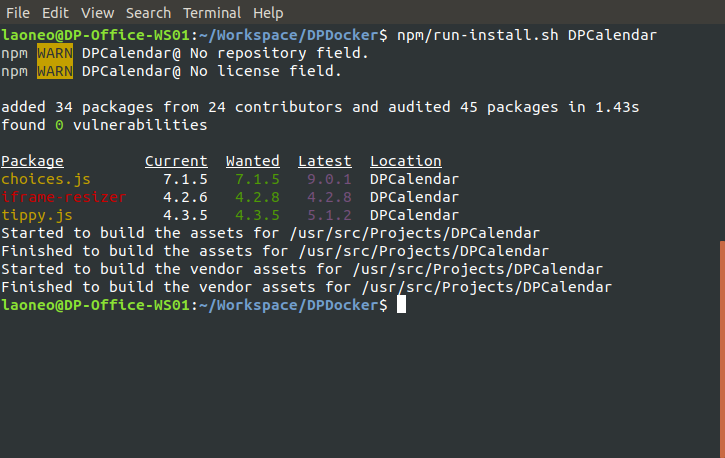725x458 pixels.
Task: Click the npm/run-install.sh command text
Action: coord(477,35)
